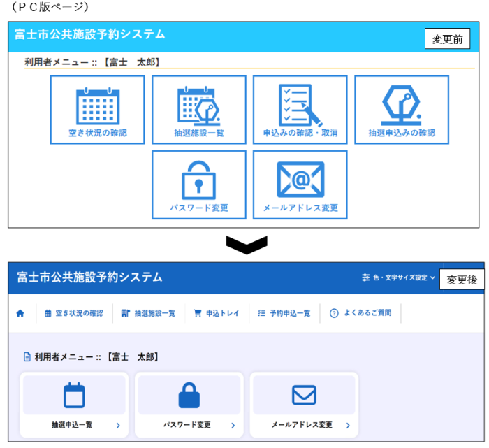Click the cart icon beside 申込トレイ
The image size is (489, 448).
[x=198, y=313]
